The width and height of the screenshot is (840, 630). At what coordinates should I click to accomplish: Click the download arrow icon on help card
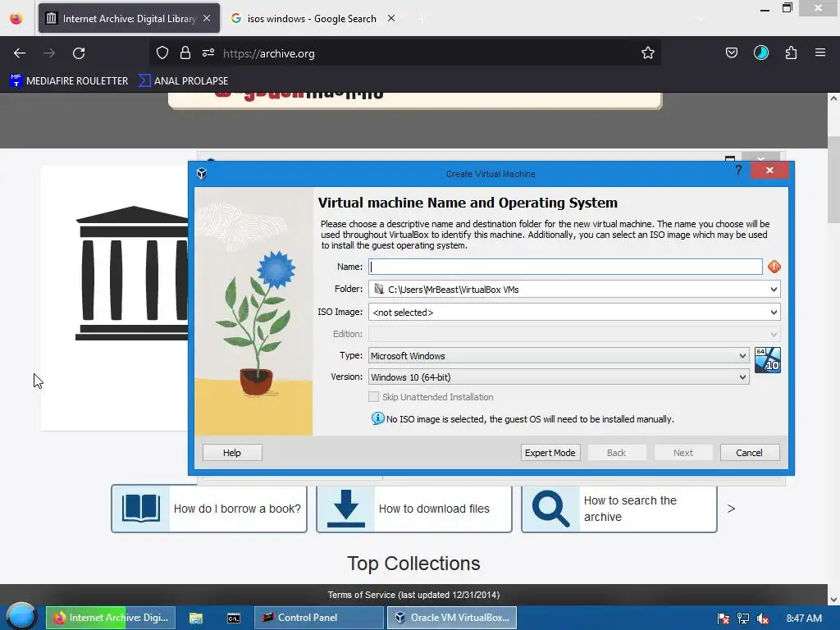[x=346, y=509]
